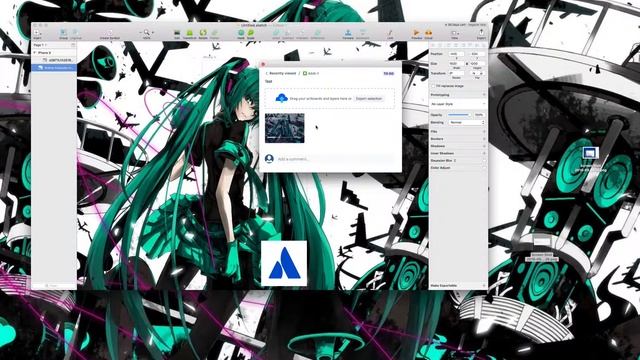Click the Subtract toolbar icon
The width and height of the screenshot is (640, 360).
coord(288,32)
